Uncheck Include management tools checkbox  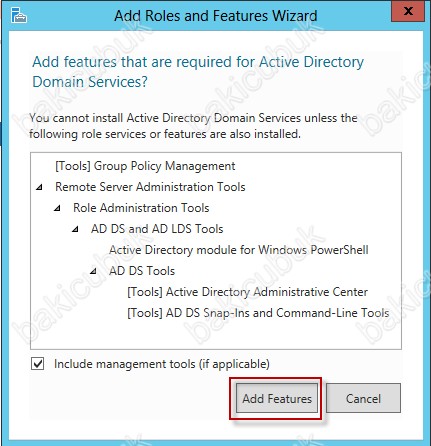tap(38, 364)
